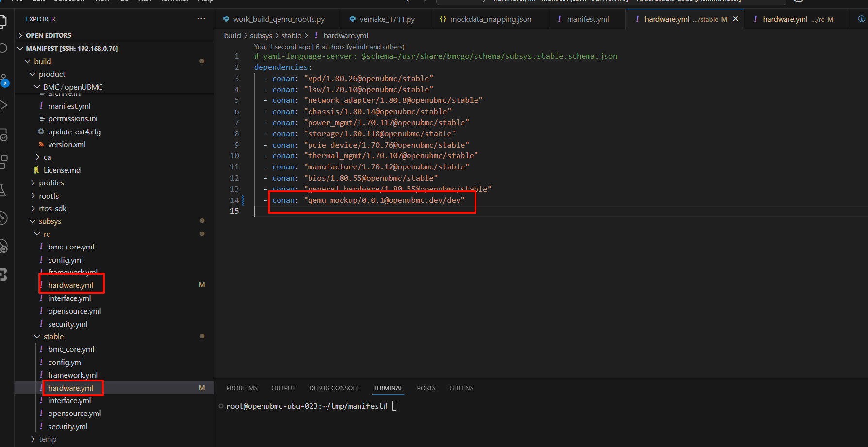The height and width of the screenshot is (447, 868).
Task: Expand the temp folder
Action: [48, 439]
